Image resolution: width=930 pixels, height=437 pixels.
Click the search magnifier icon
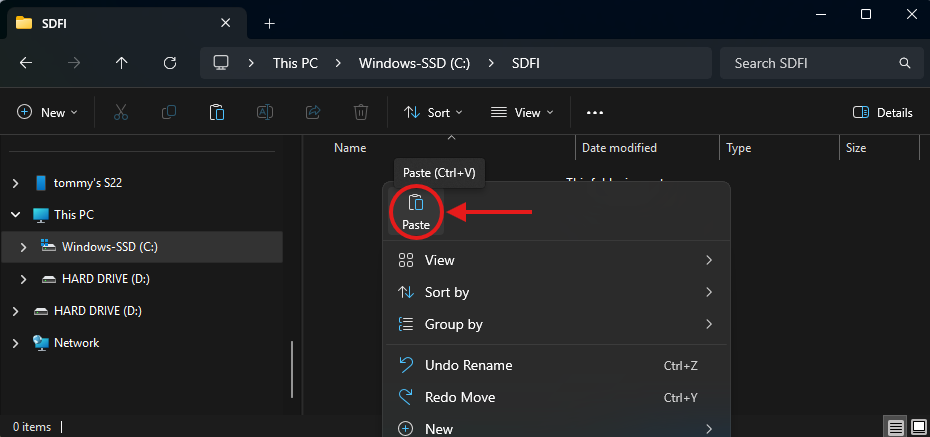(x=904, y=63)
